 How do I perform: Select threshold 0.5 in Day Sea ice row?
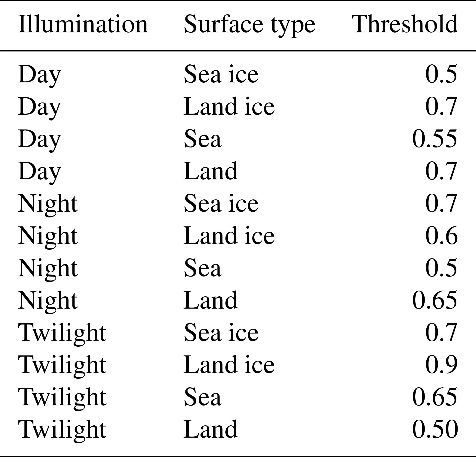click(441, 74)
